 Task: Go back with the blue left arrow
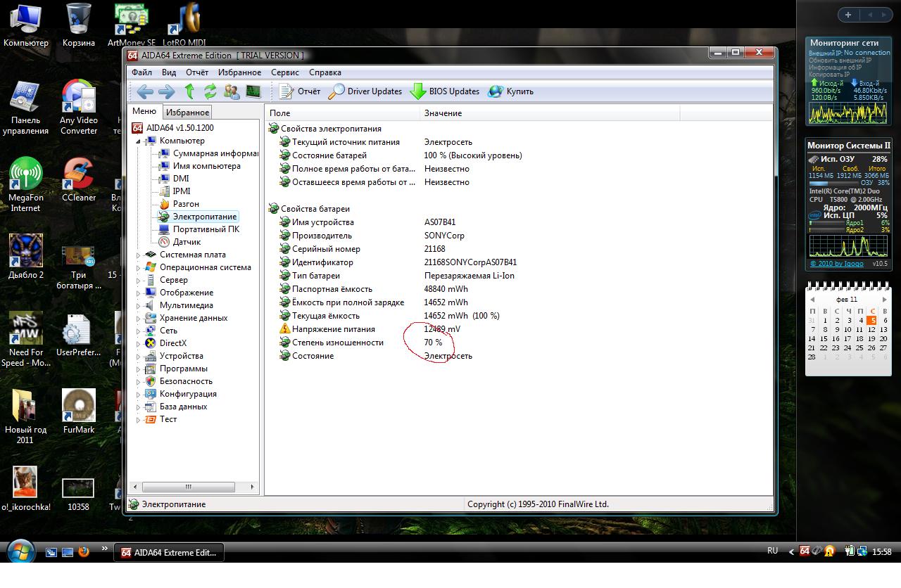coord(145,91)
